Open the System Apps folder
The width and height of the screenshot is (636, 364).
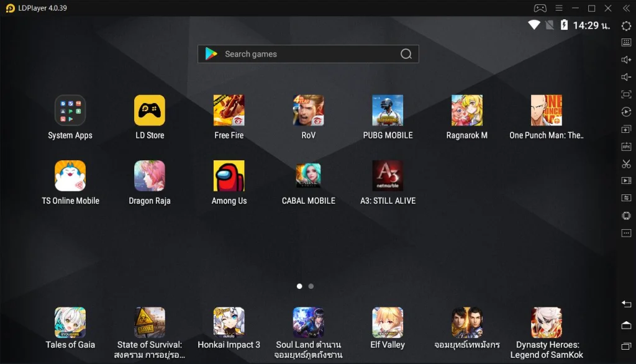pos(70,111)
